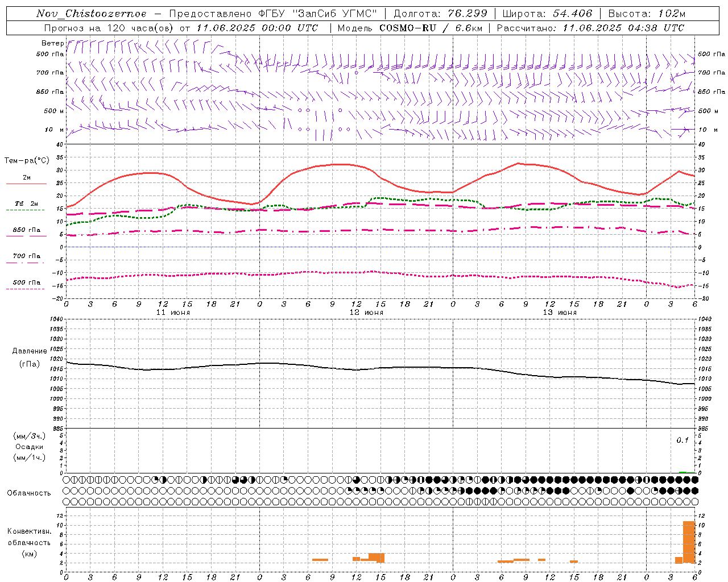Image resolution: width=728 pixels, height=582 pixels.
Task: Click the 'Широта: 54.406' latitude value
Action: click(x=547, y=14)
